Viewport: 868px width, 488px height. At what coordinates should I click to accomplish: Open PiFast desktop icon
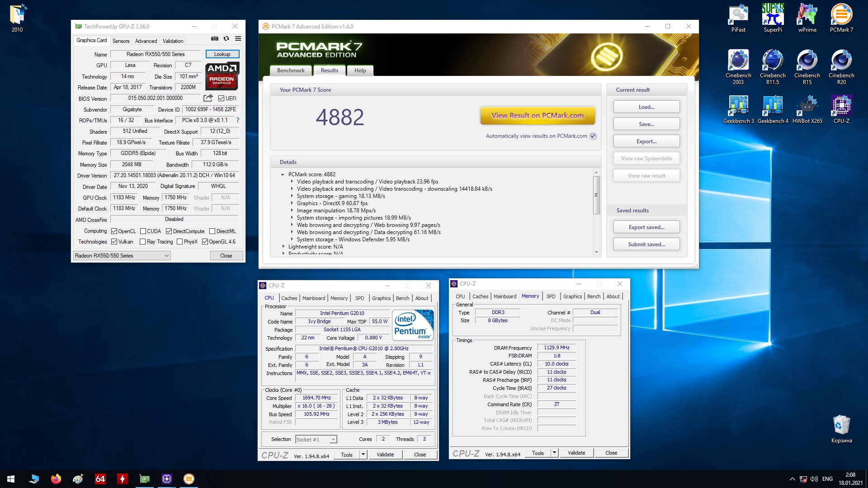tap(738, 18)
